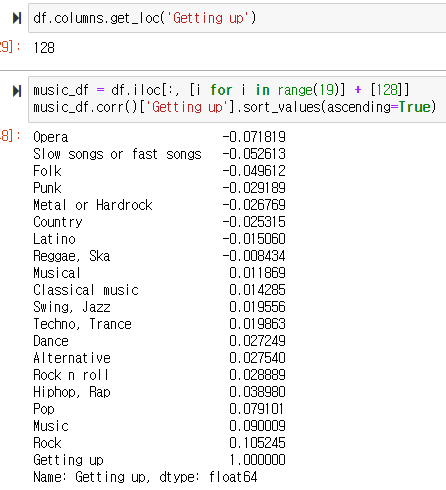Select 'Metal or Hardrock' label
The height and width of the screenshot is (490, 446).
click(x=93, y=205)
